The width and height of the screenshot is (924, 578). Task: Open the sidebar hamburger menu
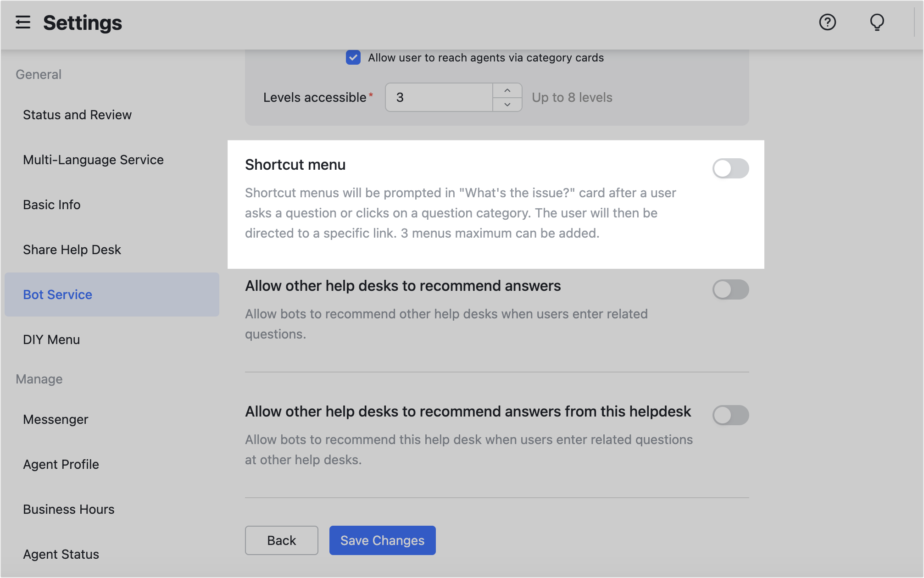(x=23, y=22)
